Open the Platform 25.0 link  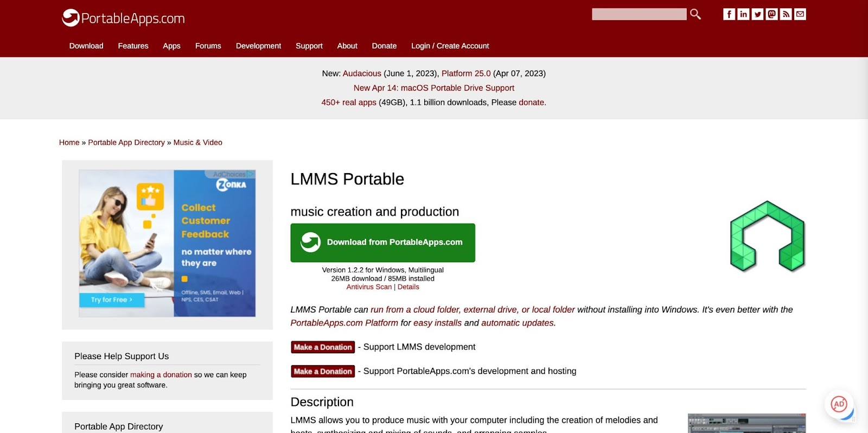(x=466, y=73)
